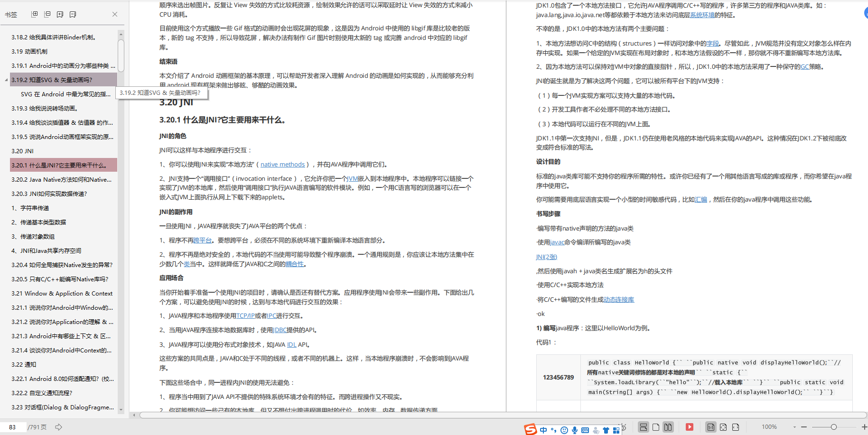The width and height of the screenshot is (868, 435).
Task: Click the horizontal scrollbar left arrow
Action: pos(134,415)
